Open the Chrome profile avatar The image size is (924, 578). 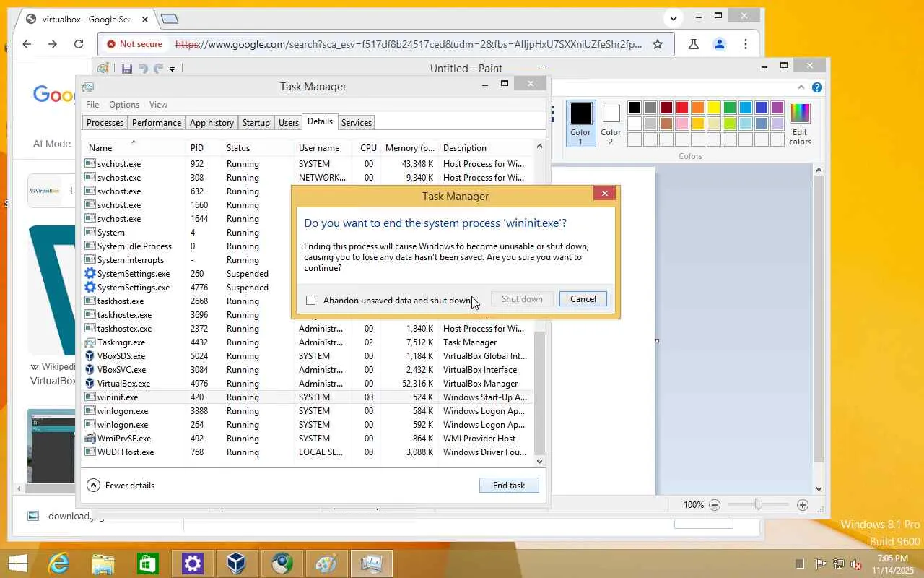pos(720,44)
